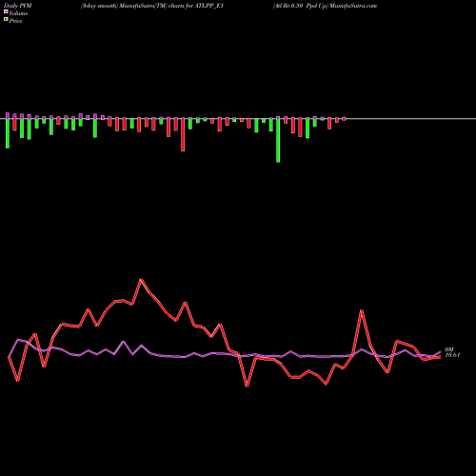Click the highest peak of the red price line
Image resolution: width=476 pixels, height=476 pixels.
pos(141,280)
